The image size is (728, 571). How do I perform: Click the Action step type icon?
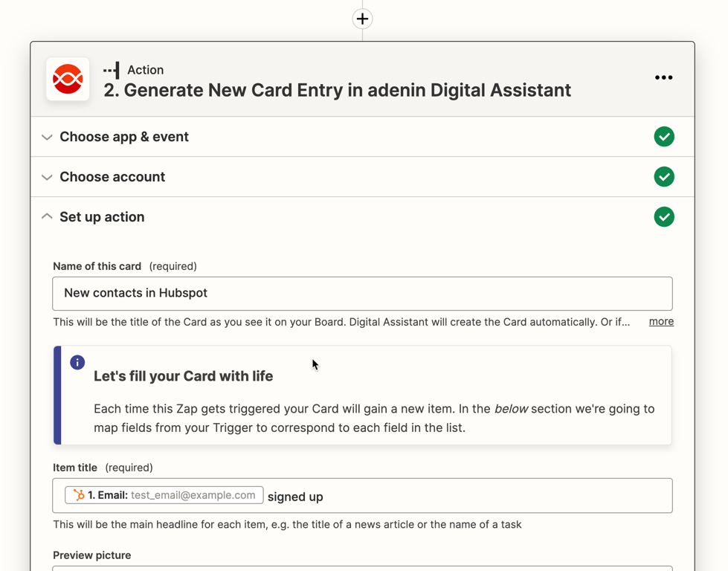coord(112,71)
